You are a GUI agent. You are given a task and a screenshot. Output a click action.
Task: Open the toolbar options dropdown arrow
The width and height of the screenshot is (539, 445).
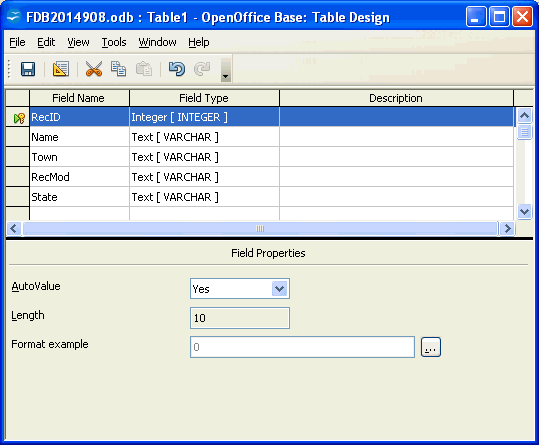(226, 70)
